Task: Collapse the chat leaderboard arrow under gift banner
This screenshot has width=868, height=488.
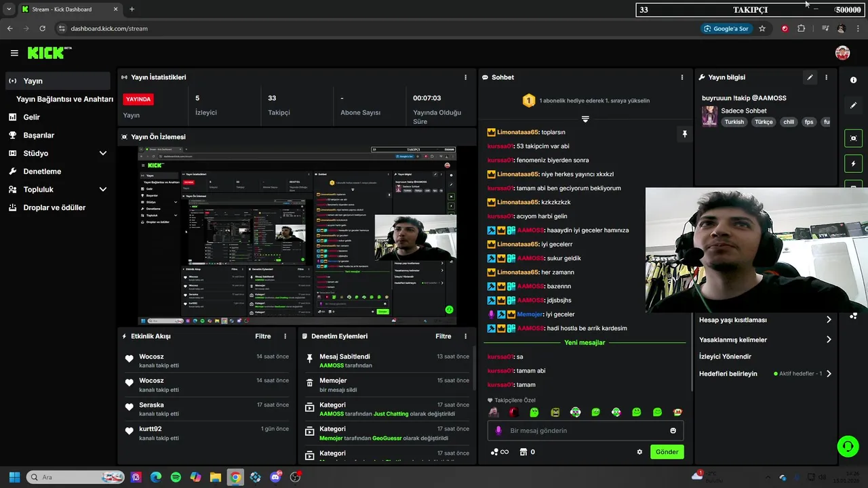Action: 585,119
